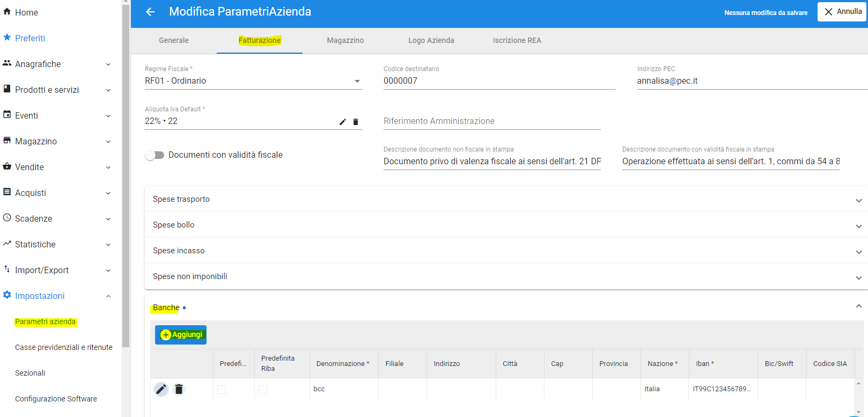The image size is (868, 417).
Task: Click the Impostazioni gear icon
Action: coord(7,295)
